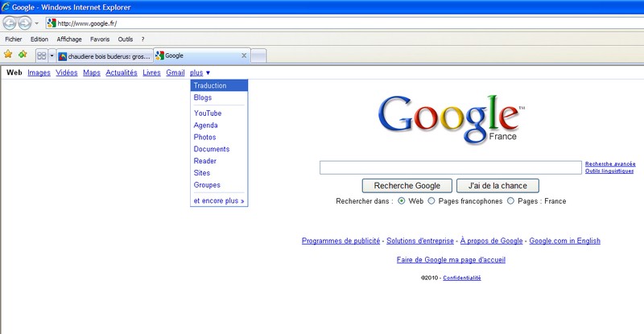This screenshot has height=334, width=644.
Task: Open the Favorites Center star icon
Action: click(x=8, y=54)
